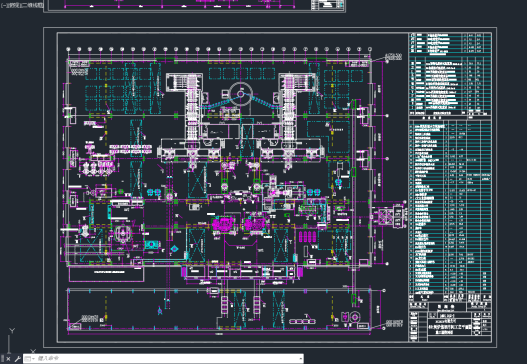The height and width of the screenshot is (364, 527).
Task: Expand command history arrow at command line end
Action: click(x=300, y=359)
